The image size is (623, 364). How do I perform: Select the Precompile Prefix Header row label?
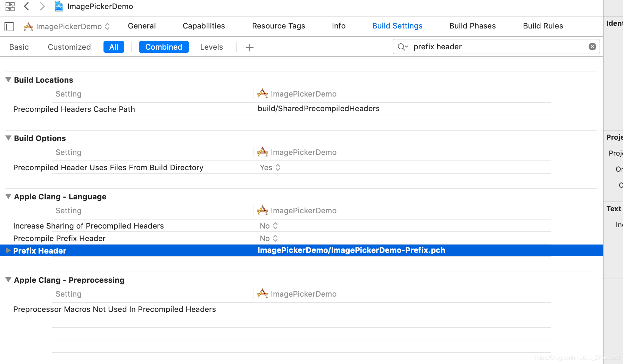pos(59,238)
